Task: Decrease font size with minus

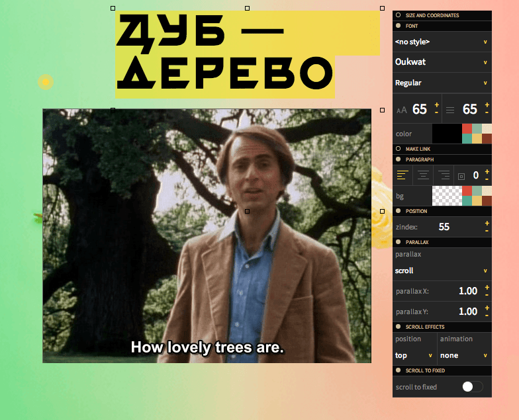Action: [437, 112]
